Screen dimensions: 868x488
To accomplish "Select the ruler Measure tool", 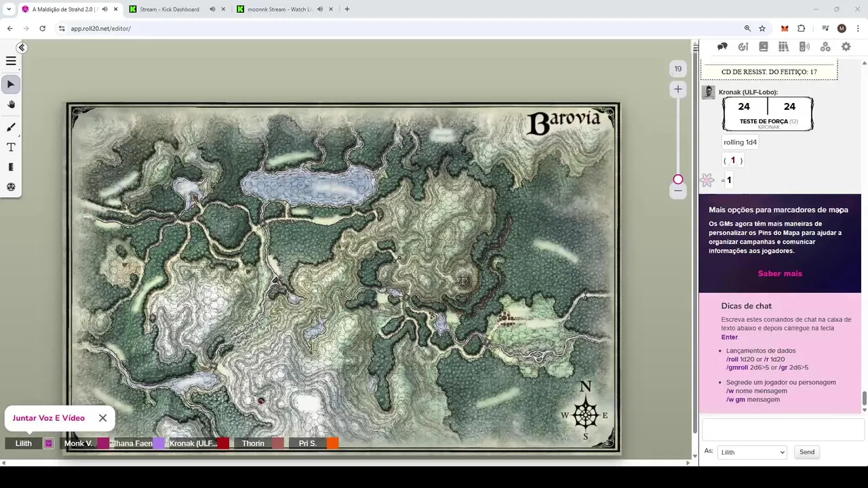I will [x=11, y=167].
